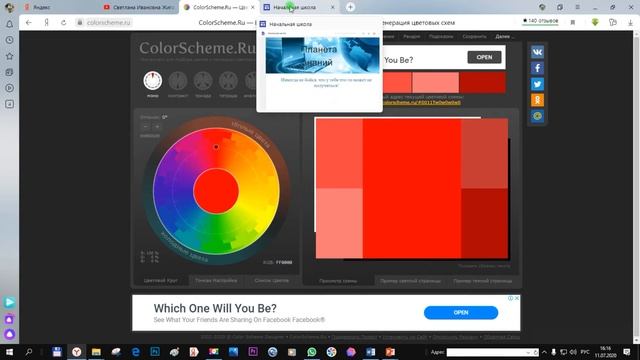This screenshot has height=360, width=640.
Task: Open the Рандом menu
Action: (x=411, y=37)
